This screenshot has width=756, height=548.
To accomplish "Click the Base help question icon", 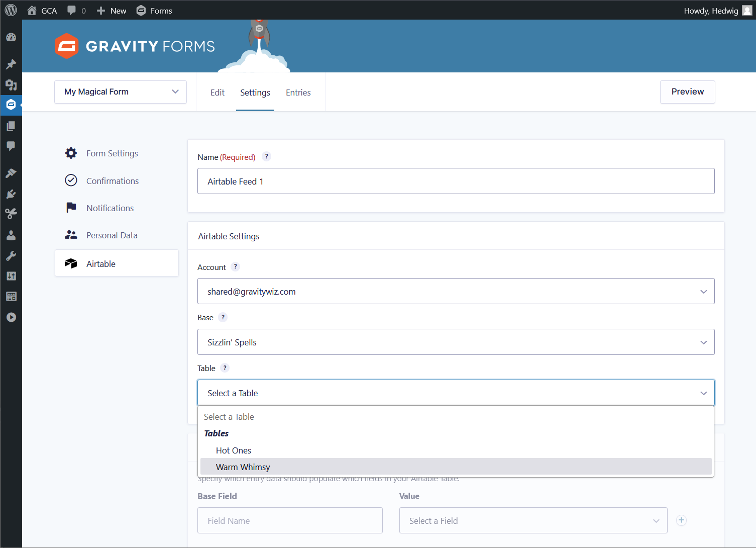I will coord(223,317).
